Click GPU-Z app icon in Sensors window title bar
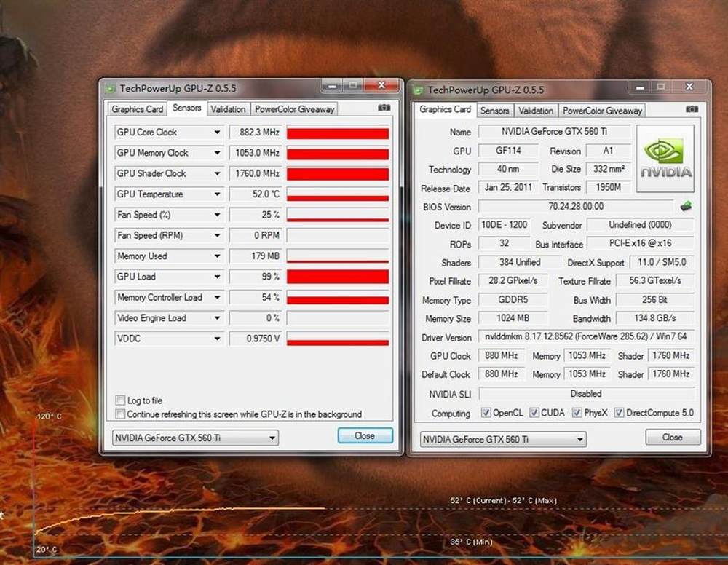 coord(111,89)
